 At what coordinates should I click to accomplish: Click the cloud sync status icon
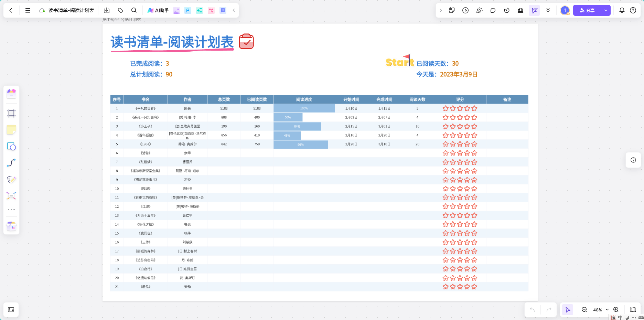(x=42, y=10)
